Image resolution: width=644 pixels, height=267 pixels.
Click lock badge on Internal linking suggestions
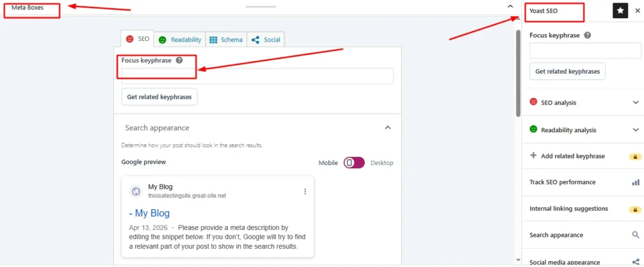coord(635,210)
